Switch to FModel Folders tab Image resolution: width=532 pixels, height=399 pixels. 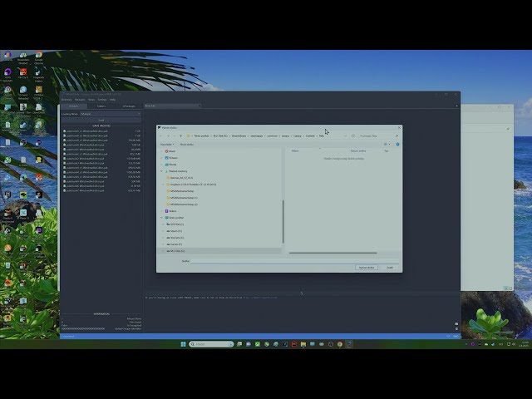click(101, 106)
